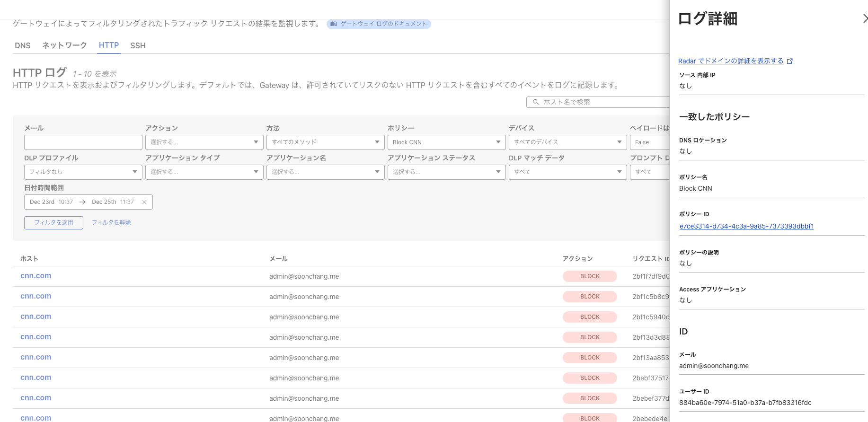
Task: Click arrow between date range values
Action: point(82,202)
